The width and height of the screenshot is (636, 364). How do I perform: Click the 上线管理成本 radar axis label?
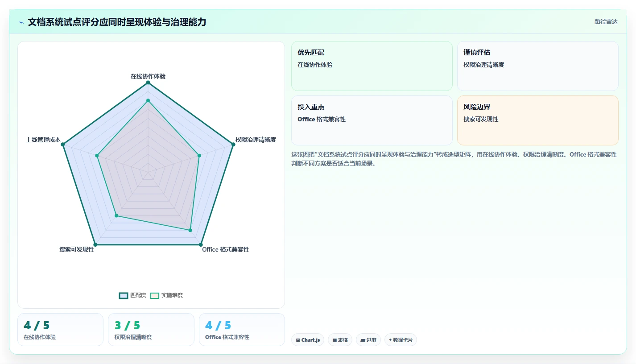point(43,140)
